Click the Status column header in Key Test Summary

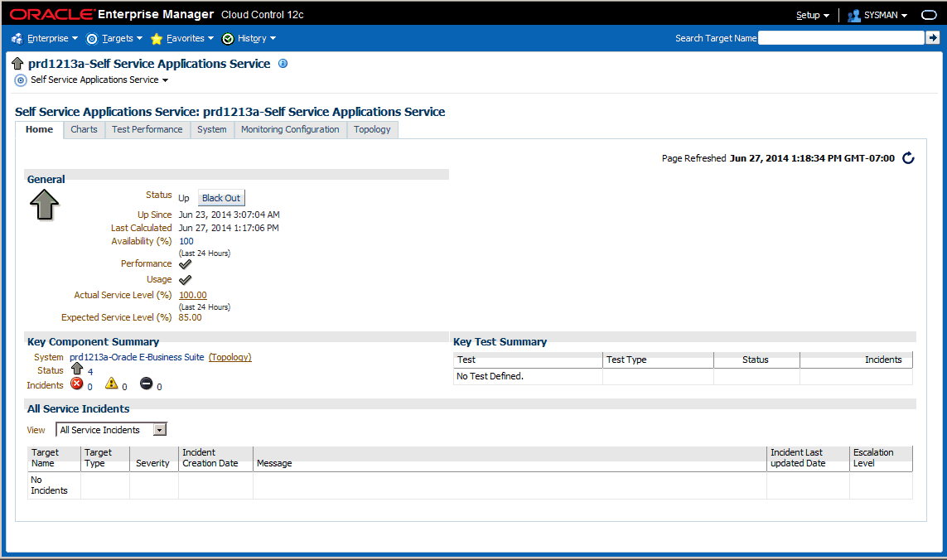tap(756, 360)
